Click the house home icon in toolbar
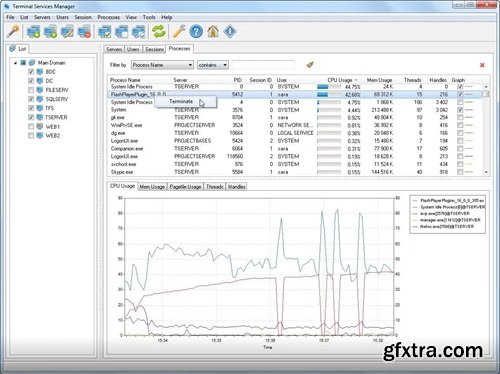The width and height of the screenshot is (500, 374). coord(213,32)
